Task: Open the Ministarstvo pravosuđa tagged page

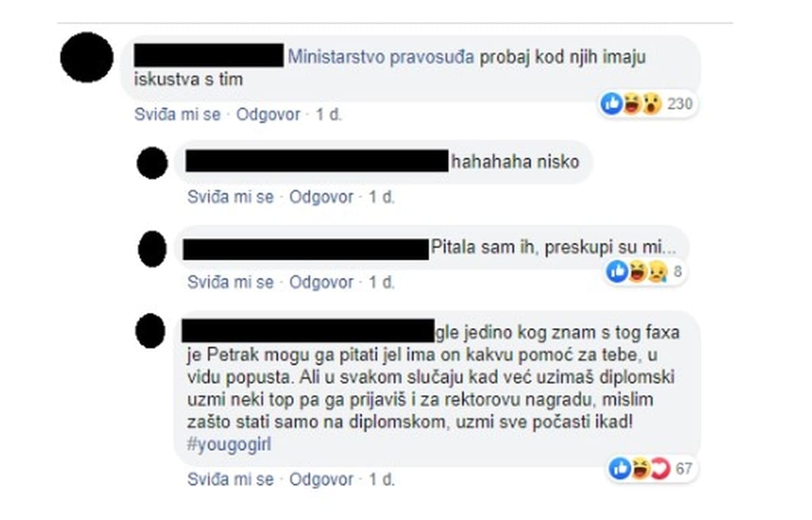Action: pyautogui.click(x=381, y=57)
